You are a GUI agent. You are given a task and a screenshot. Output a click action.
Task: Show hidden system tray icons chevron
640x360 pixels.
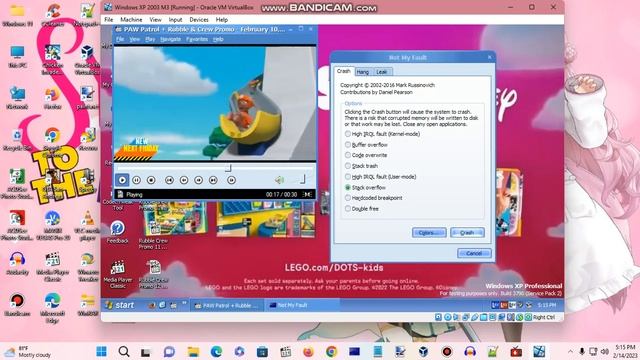click(570, 351)
